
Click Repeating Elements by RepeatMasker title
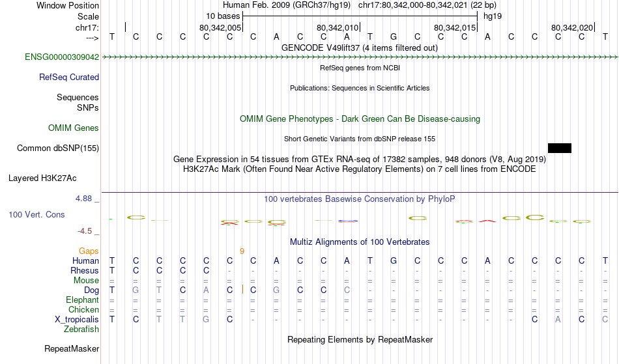tap(360, 339)
